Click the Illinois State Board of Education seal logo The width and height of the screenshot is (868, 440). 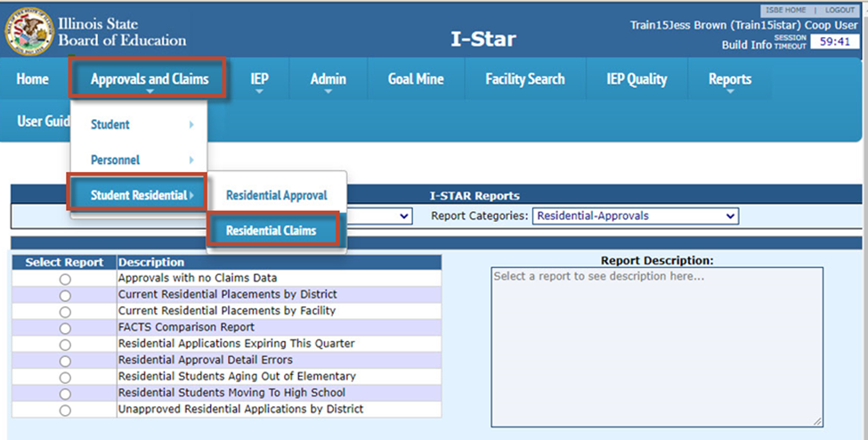29,31
